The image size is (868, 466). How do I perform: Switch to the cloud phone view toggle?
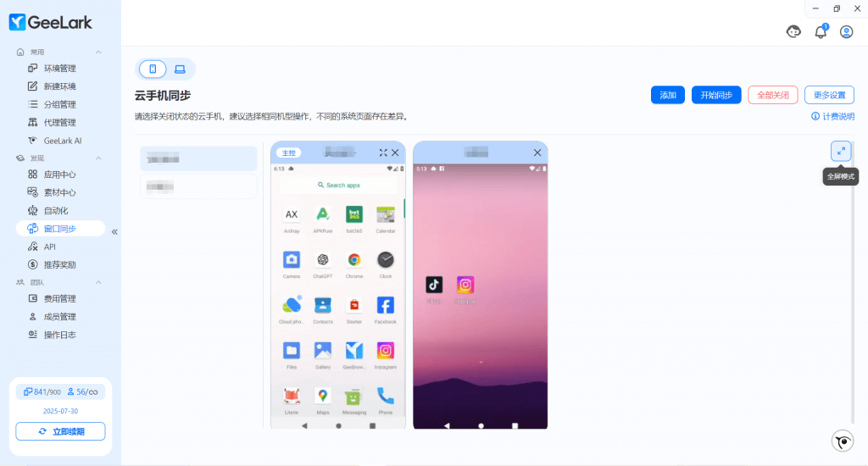point(153,69)
